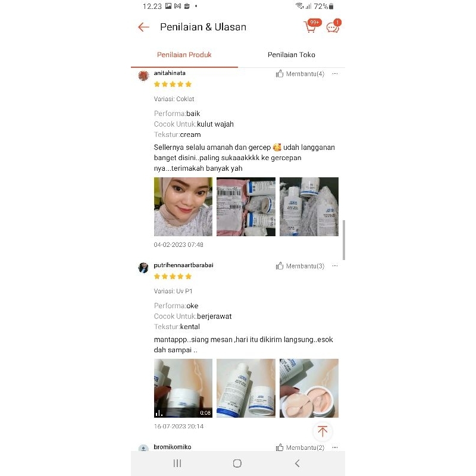Open three-dot menu for putrihennaartbarabai's review

pos(335,266)
